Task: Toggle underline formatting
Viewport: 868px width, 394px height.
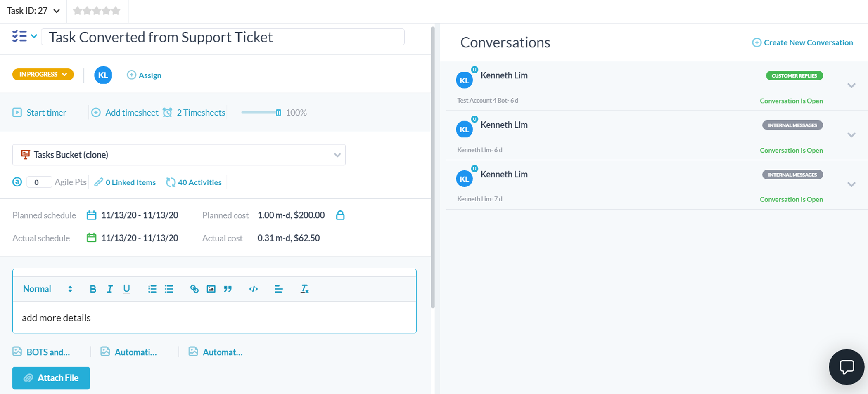Action: [x=126, y=289]
